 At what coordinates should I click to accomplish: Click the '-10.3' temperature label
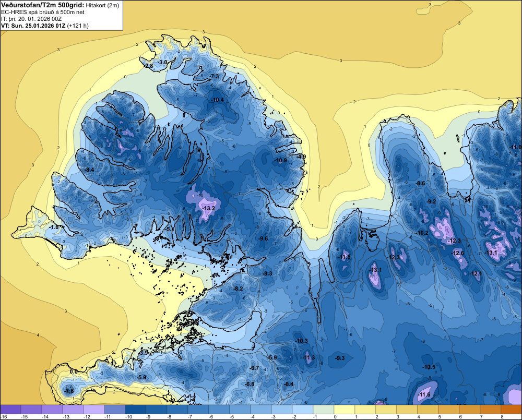pyautogui.click(x=302, y=341)
